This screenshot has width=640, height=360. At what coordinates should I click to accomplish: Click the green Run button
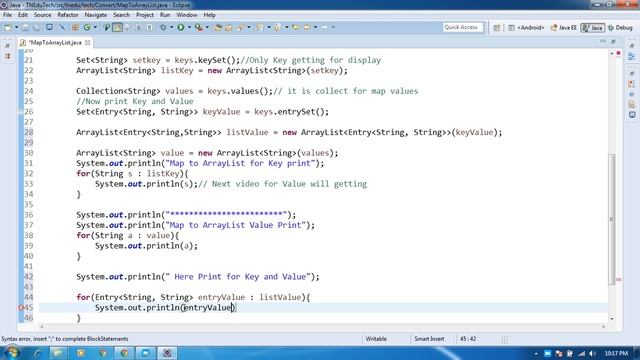[180, 27]
